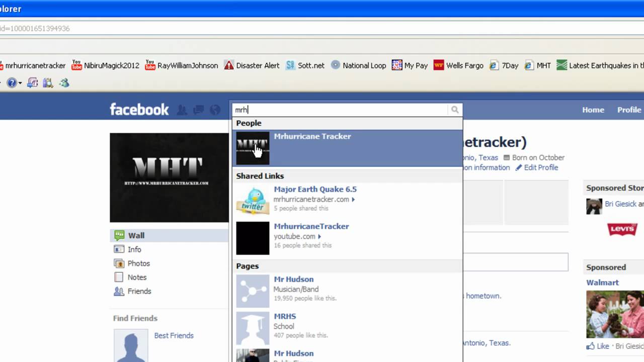Click the Wall speech-bubble icon
The height and width of the screenshot is (362, 644).
(119, 235)
